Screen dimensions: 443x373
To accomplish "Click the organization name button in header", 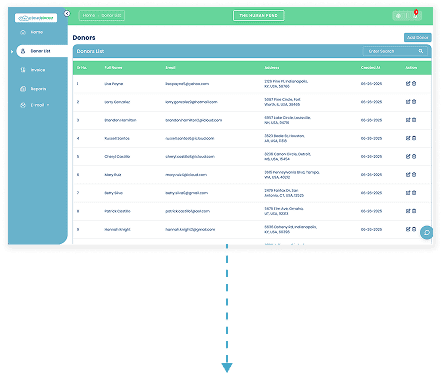I will tap(258, 15).
